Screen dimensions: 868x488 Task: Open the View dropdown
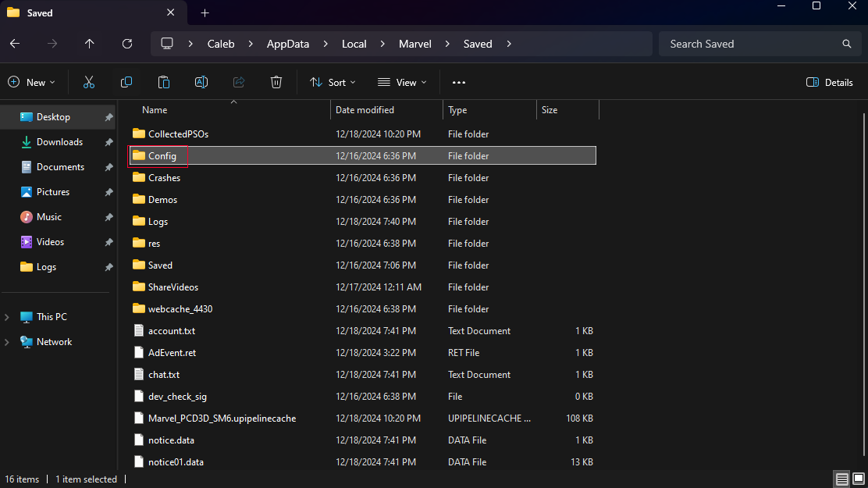coord(403,83)
